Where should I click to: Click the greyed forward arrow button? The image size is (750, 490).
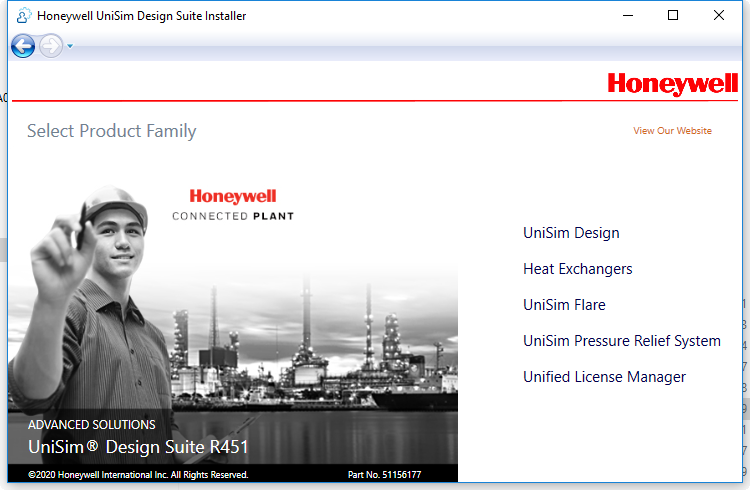coord(51,46)
